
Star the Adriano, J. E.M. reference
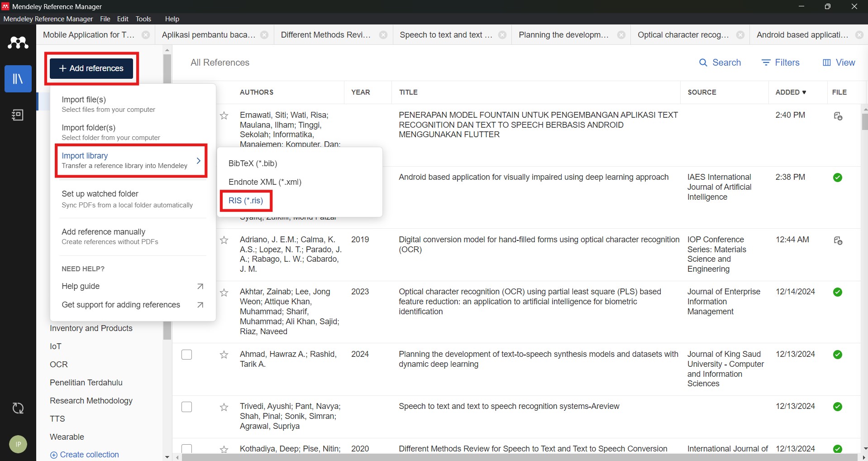click(x=224, y=240)
